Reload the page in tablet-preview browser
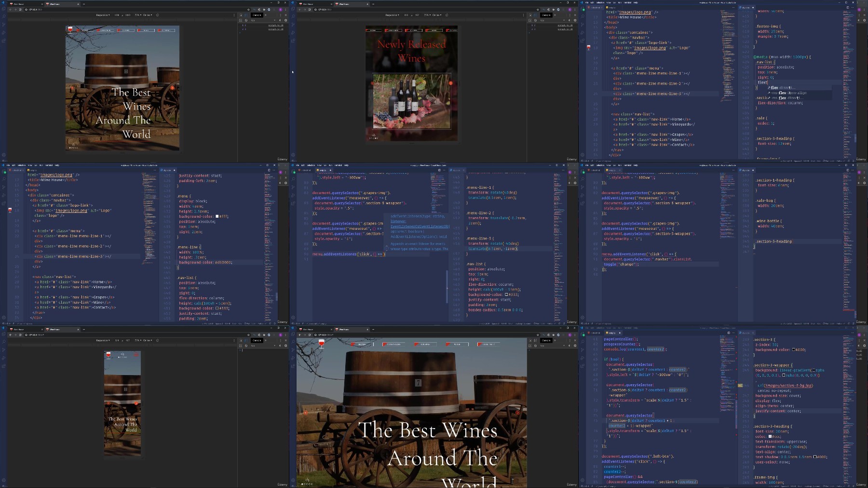This screenshot has height=488, width=868. [20, 9]
